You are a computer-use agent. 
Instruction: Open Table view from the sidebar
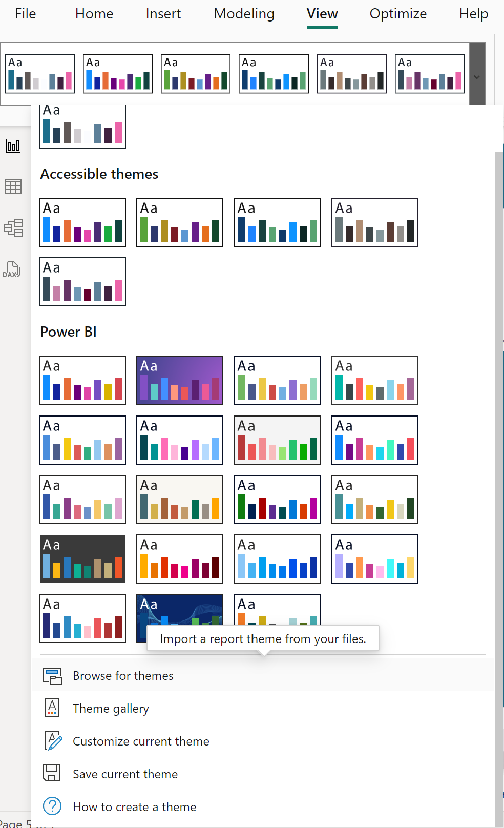[x=13, y=187]
